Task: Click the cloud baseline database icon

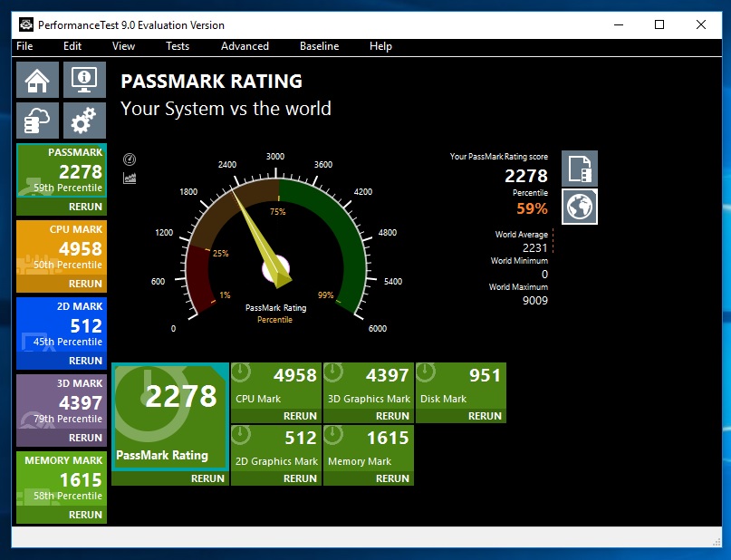Action: point(38,121)
